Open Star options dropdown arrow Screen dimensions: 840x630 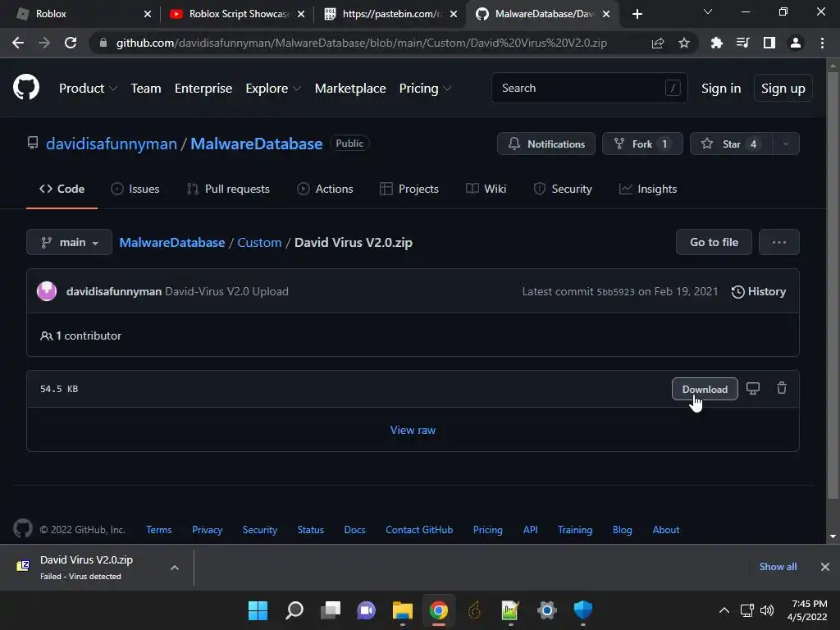click(x=786, y=144)
